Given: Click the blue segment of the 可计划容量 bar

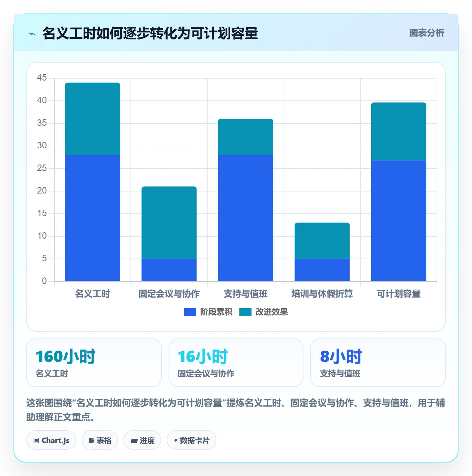Looking at the screenshot, I should pyautogui.click(x=399, y=221).
